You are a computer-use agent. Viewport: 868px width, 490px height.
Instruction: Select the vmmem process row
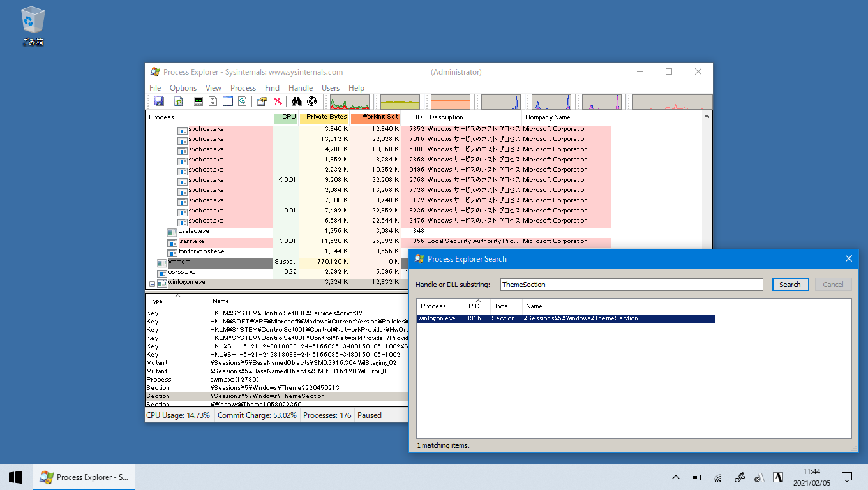click(x=278, y=262)
